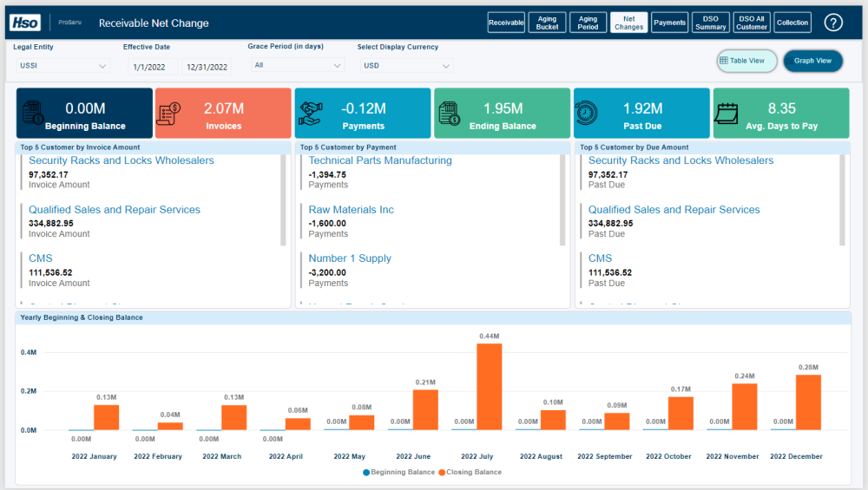Click the effective start date field
The image size is (868, 490).
pos(152,67)
